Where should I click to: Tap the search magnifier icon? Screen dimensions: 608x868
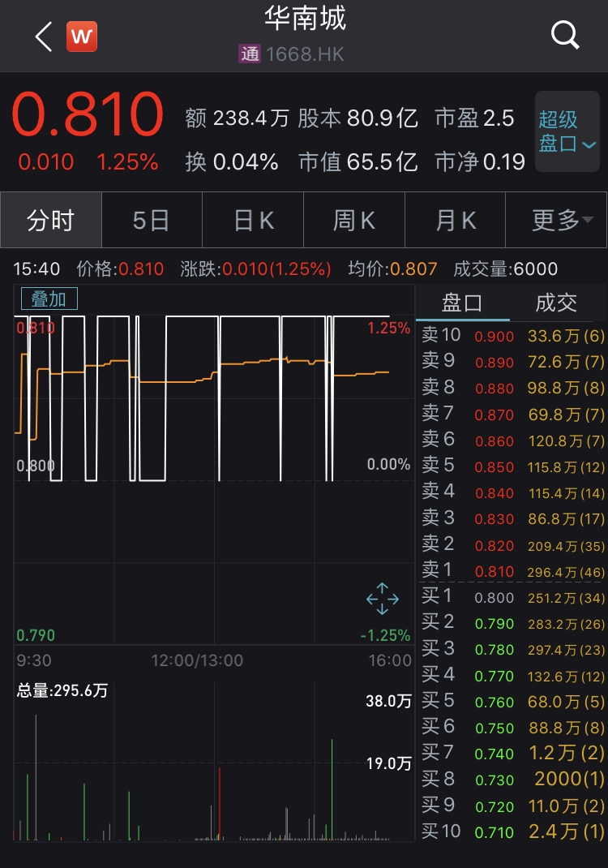(565, 36)
